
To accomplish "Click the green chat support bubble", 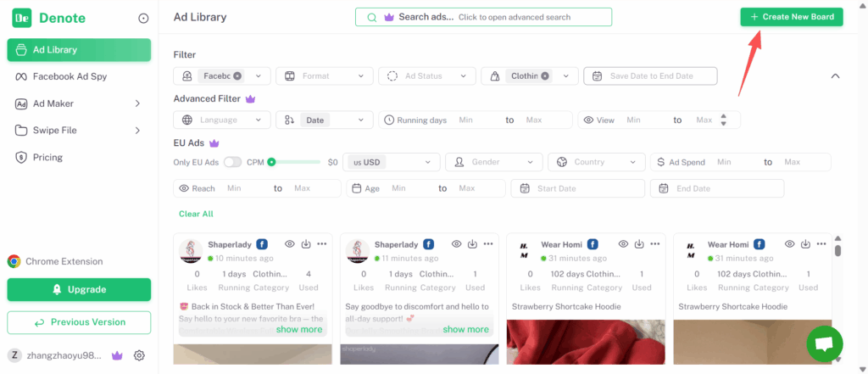I will [x=822, y=343].
